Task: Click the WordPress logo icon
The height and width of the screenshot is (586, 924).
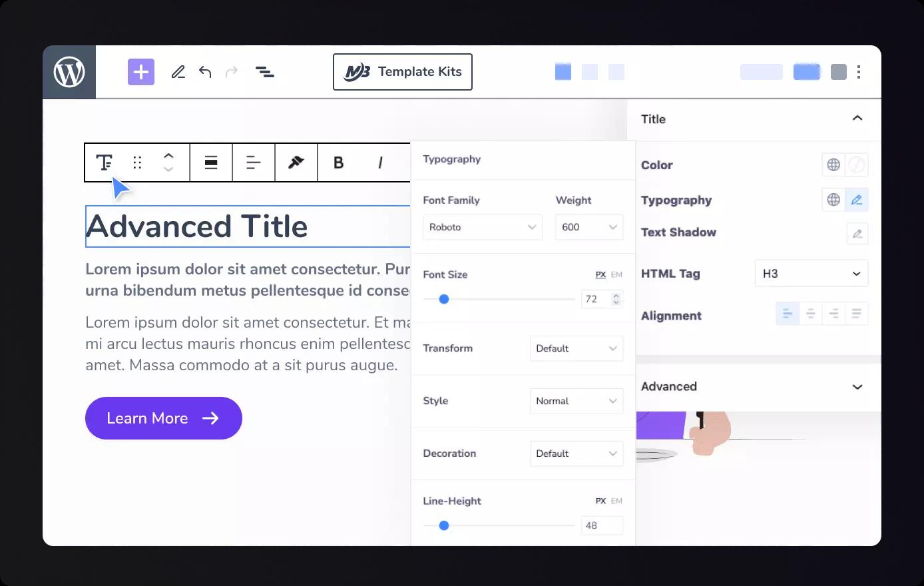Action: click(69, 72)
